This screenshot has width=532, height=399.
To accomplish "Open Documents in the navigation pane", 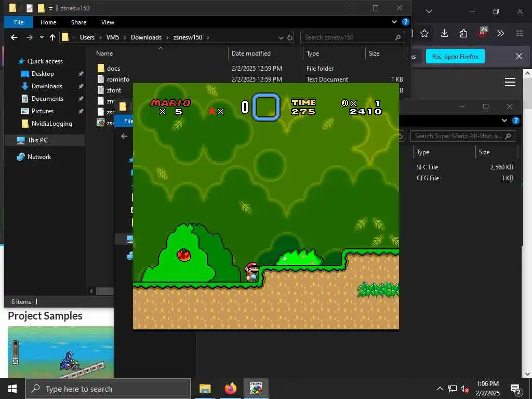I will [x=47, y=99].
